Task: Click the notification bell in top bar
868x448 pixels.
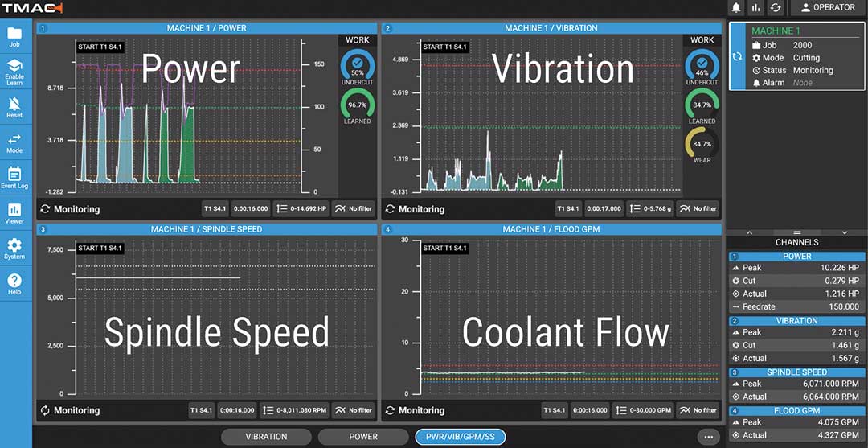Action: click(x=736, y=8)
